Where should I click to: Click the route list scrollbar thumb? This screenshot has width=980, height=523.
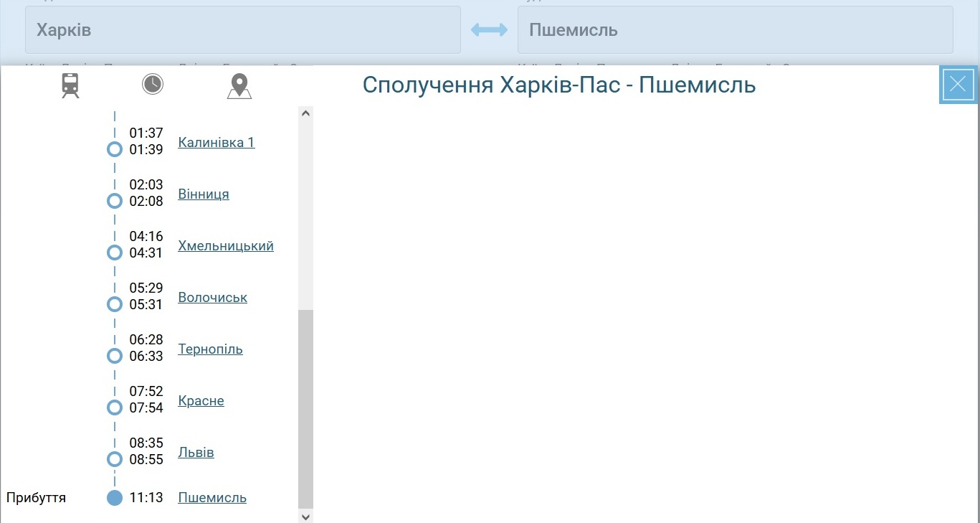(305, 409)
